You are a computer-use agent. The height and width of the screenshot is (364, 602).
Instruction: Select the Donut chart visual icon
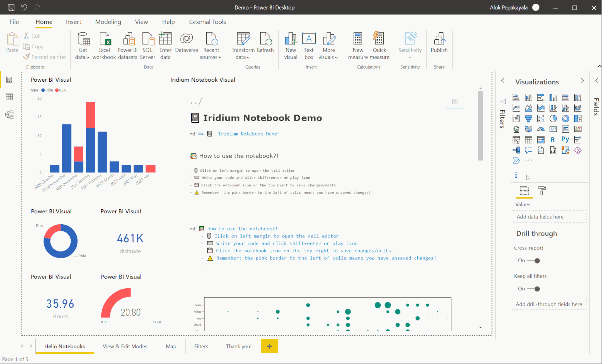coord(566,118)
